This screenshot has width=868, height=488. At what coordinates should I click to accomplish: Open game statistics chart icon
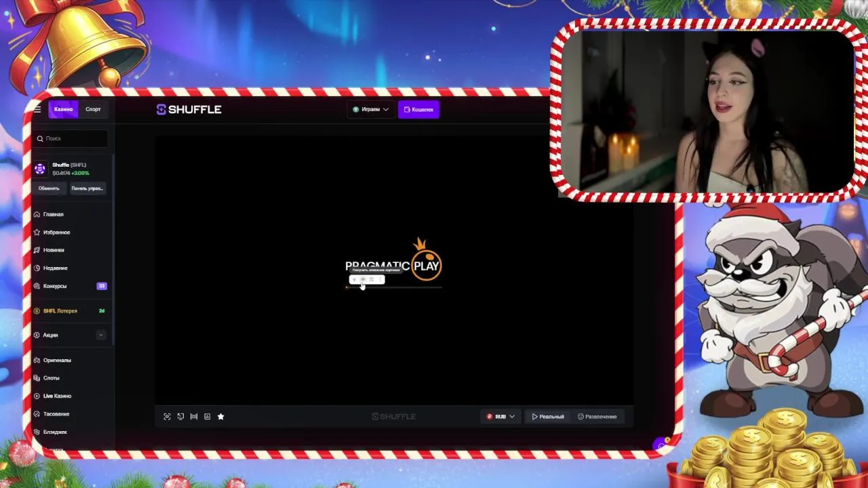[x=208, y=417]
